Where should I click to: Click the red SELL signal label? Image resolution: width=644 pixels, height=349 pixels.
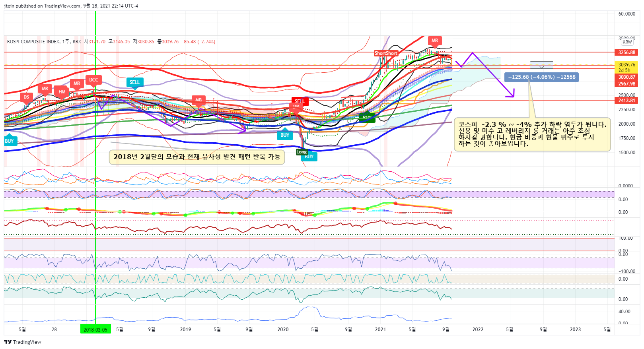click(300, 101)
